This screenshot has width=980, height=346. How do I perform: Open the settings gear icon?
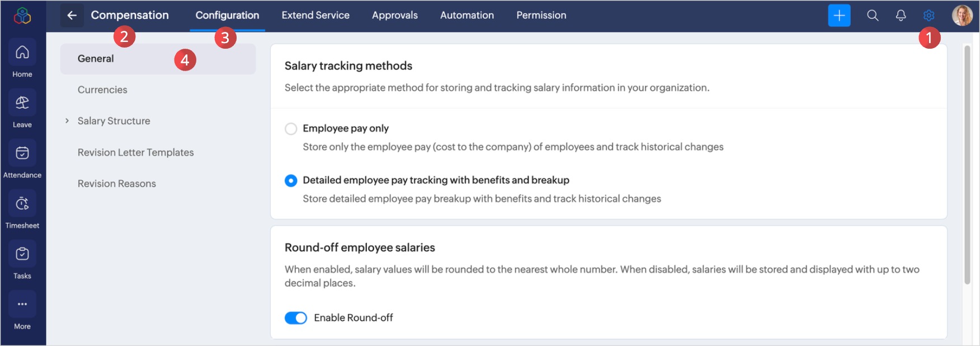(929, 15)
